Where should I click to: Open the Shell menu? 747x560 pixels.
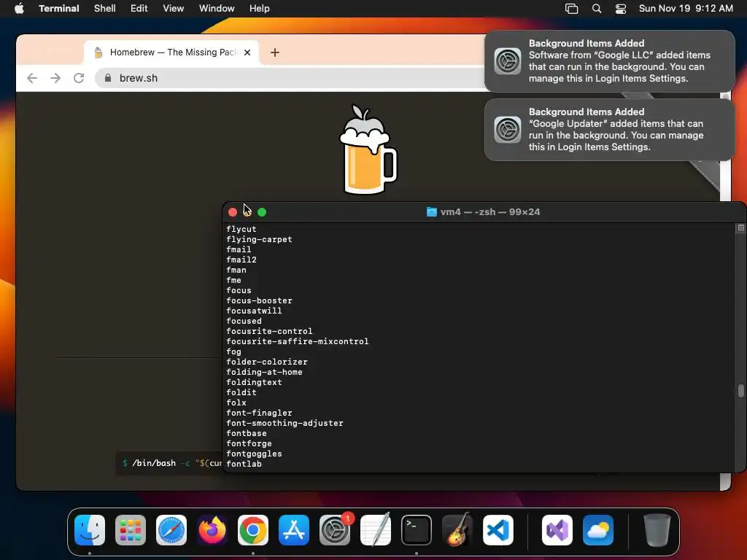point(105,8)
